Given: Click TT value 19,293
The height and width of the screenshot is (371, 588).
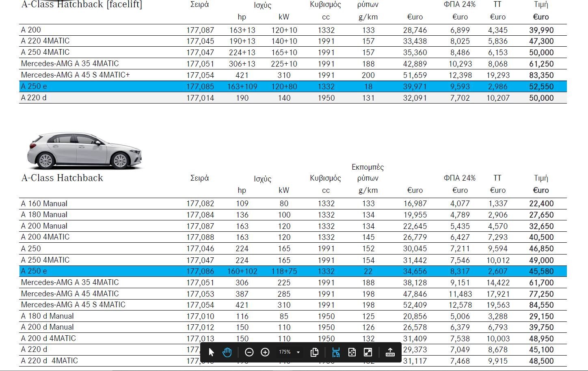Looking at the screenshot, I should [x=498, y=75].
